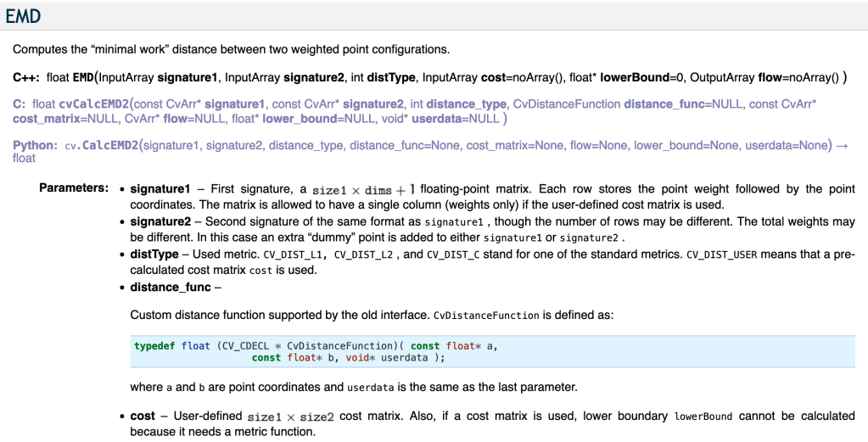868x442 pixels.
Task: Click the bold Parameters label
Action: click(x=73, y=187)
